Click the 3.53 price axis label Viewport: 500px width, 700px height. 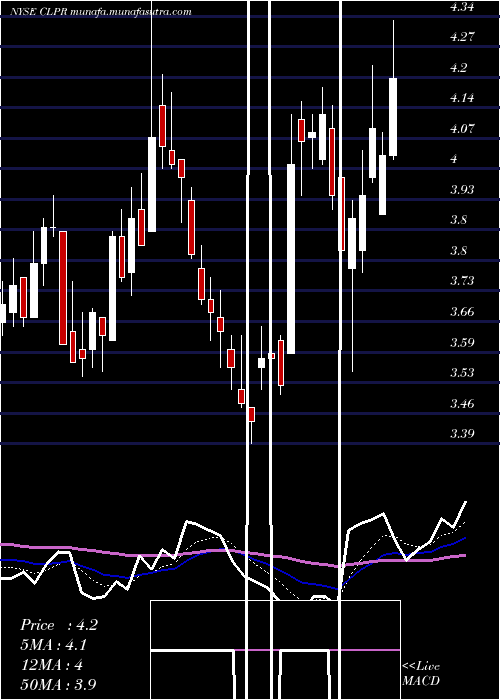pyautogui.click(x=463, y=373)
